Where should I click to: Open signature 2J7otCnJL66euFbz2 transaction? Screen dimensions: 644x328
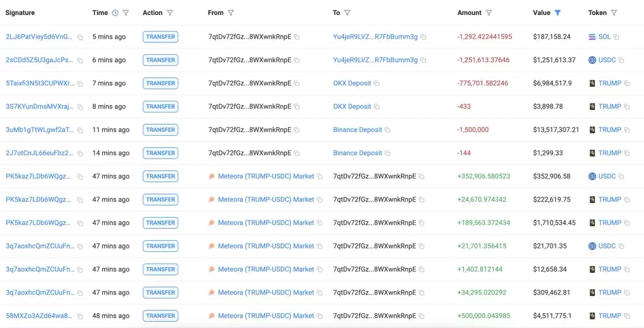[39, 153]
